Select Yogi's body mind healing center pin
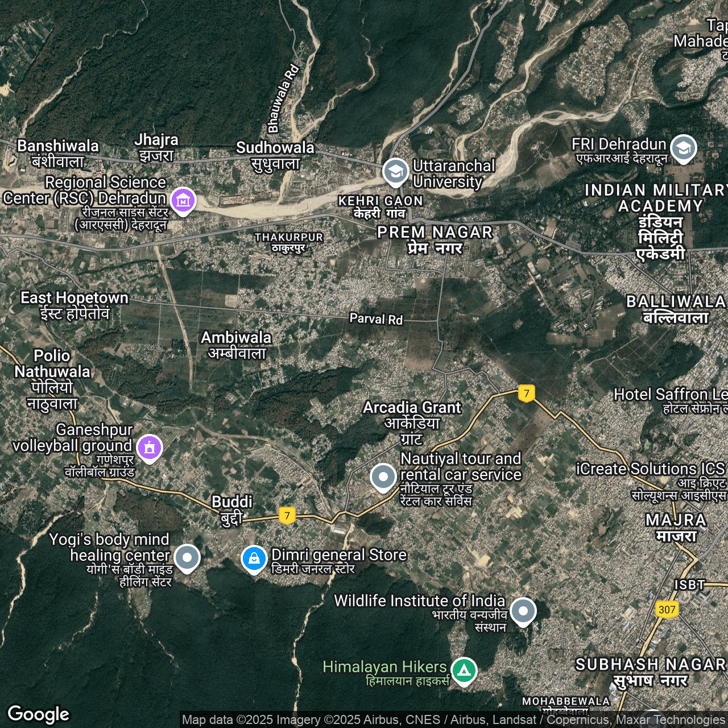Viewport: 728px width, 728px height. point(187,557)
